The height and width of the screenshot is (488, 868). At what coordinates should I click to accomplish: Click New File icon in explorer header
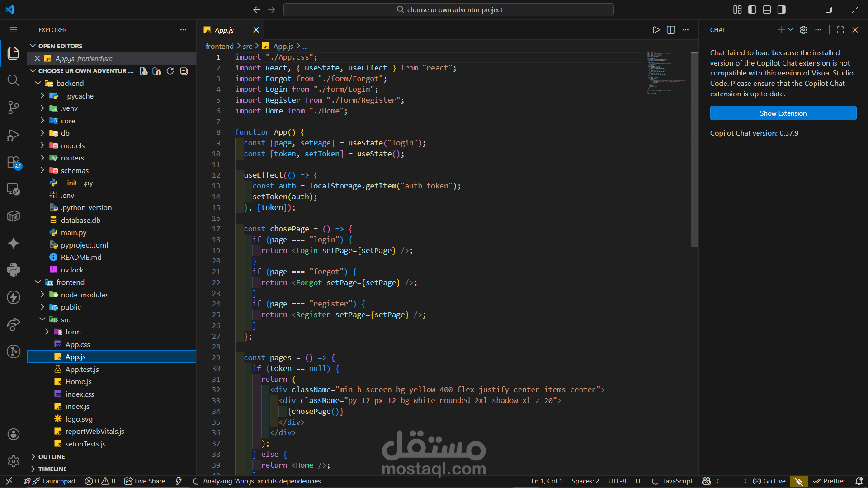(144, 71)
